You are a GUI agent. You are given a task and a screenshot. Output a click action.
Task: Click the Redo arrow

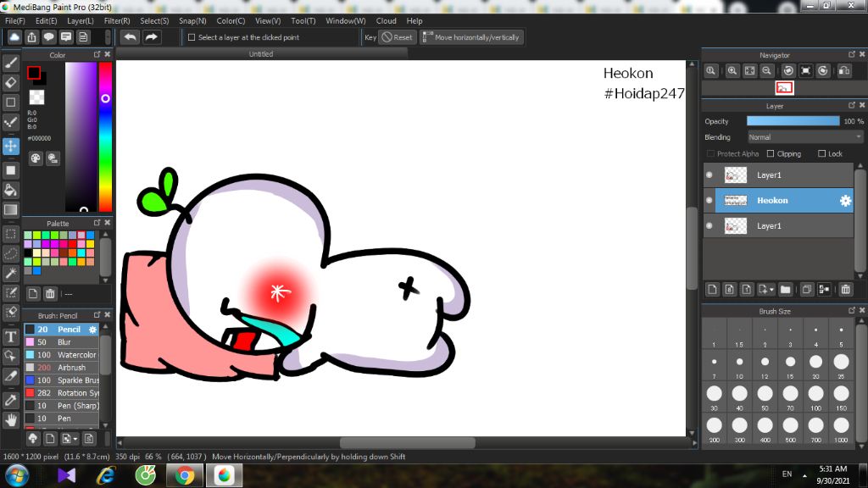click(x=151, y=37)
